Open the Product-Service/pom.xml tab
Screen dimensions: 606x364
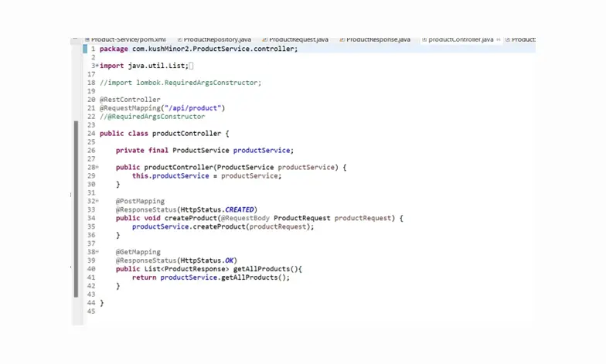coord(128,39)
